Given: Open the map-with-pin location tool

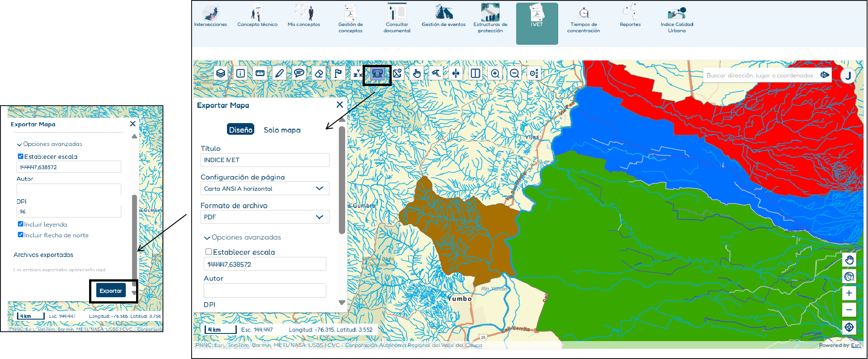Looking at the screenshot, I should (397, 73).
